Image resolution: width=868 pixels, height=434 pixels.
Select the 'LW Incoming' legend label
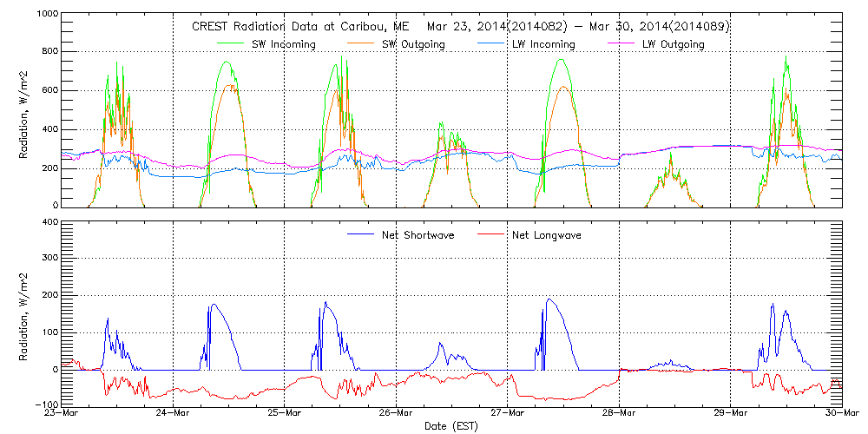(543, 45)
